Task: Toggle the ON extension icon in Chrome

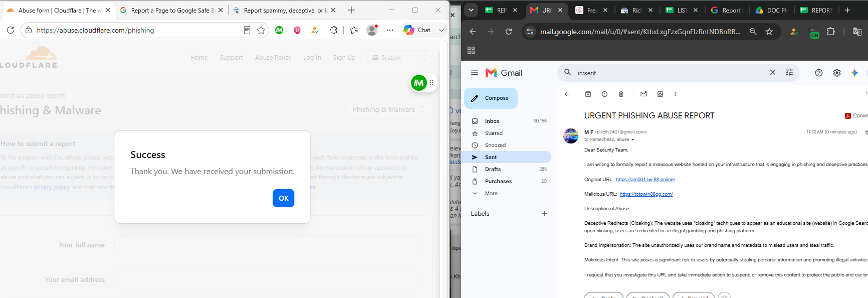Action: [x=814, y=33]
